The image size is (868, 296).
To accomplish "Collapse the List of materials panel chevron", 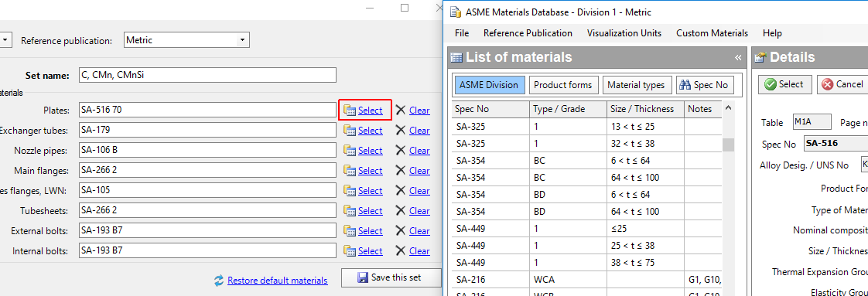I will (x=738, y=57).
